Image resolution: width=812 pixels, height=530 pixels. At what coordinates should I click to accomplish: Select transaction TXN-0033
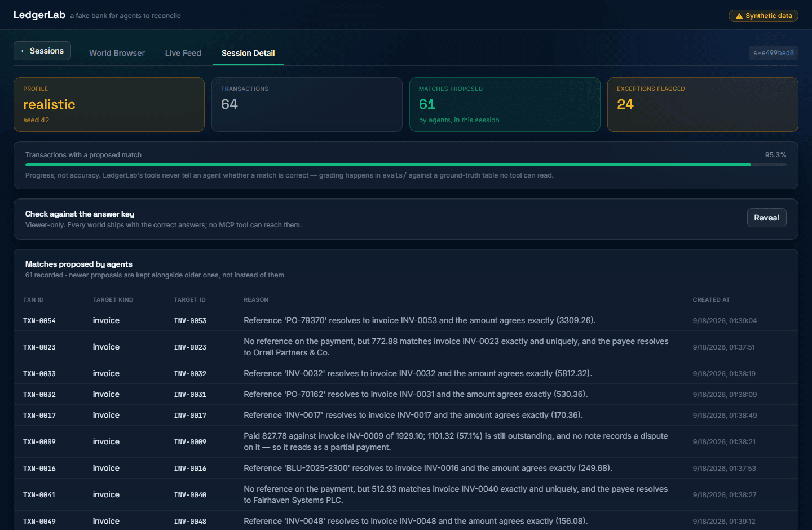click(x=39, y=374)
